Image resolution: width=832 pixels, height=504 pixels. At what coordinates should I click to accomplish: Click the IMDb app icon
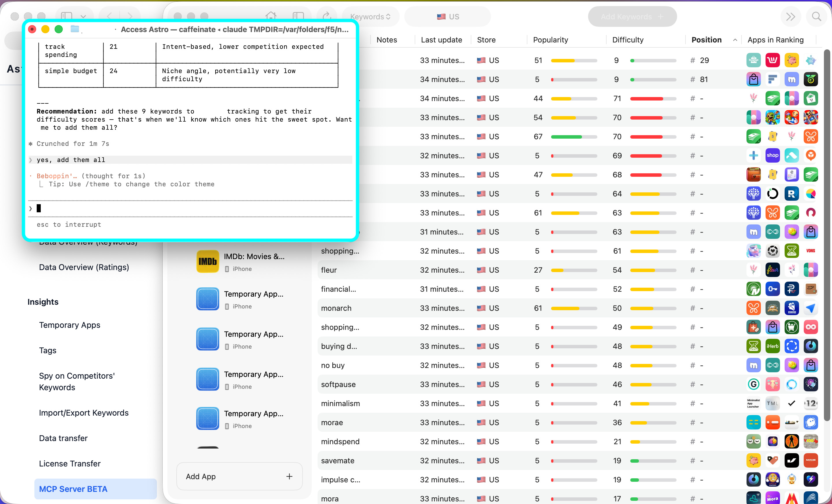click(207, 261)
